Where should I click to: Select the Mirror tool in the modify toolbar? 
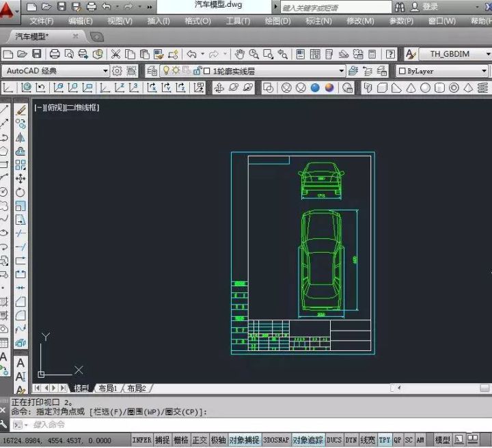pos(20,137)
